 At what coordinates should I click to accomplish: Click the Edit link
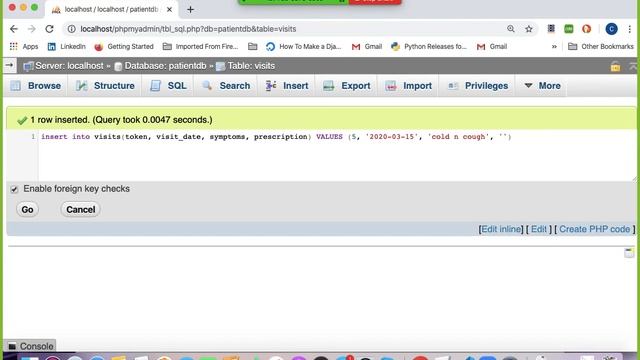coord(538,229)
